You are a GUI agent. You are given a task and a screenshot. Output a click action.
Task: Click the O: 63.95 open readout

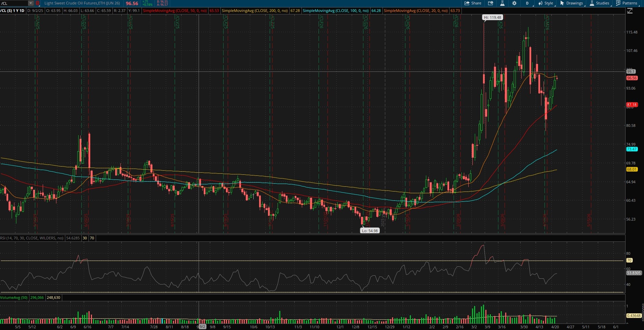click(53, 11)
